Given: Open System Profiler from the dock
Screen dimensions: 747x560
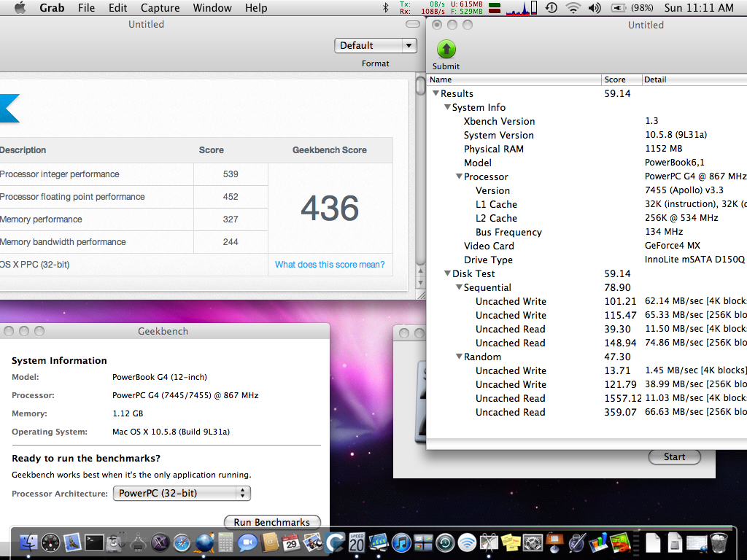Looking at the screenshot, I should point(138,542).
